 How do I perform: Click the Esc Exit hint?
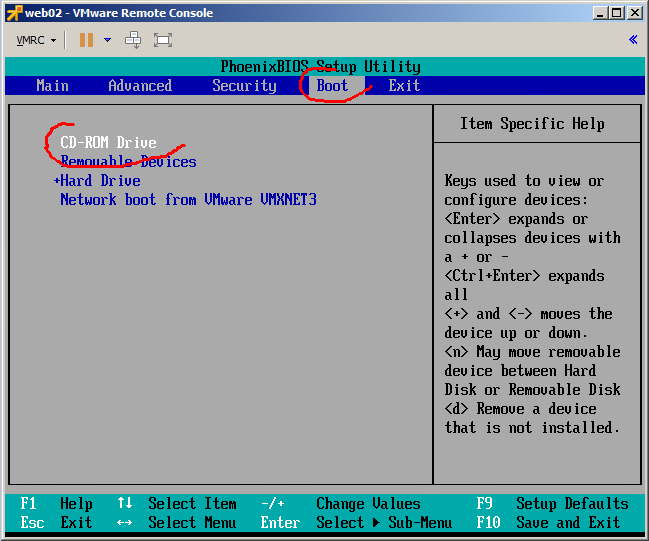pyautogui.click(x=56, y=522)
